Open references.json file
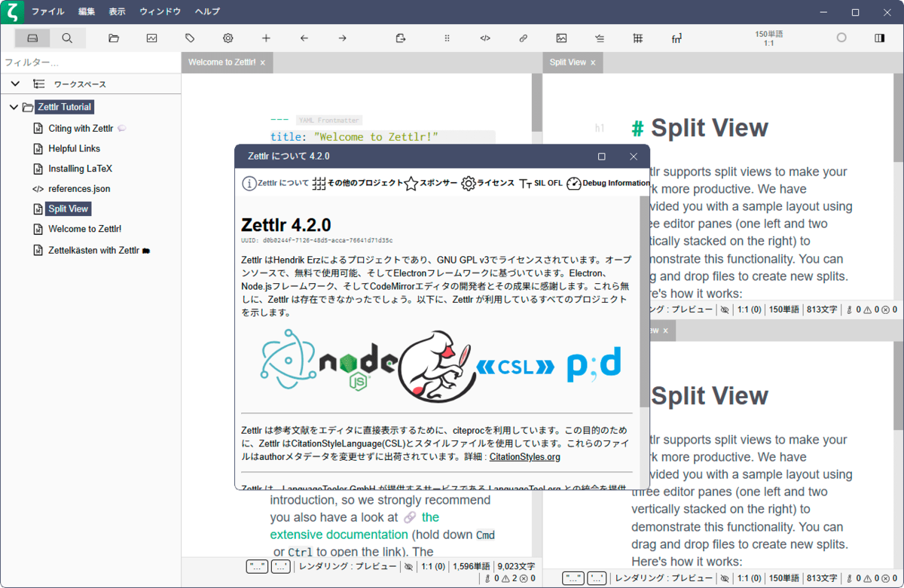 coord(79,189)
